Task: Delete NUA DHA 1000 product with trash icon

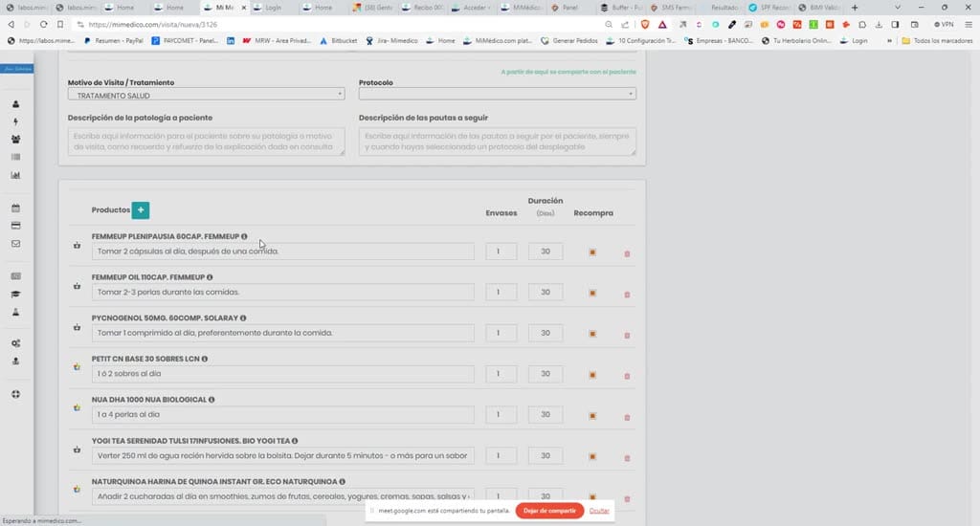Action: click(x=627, y=417)
